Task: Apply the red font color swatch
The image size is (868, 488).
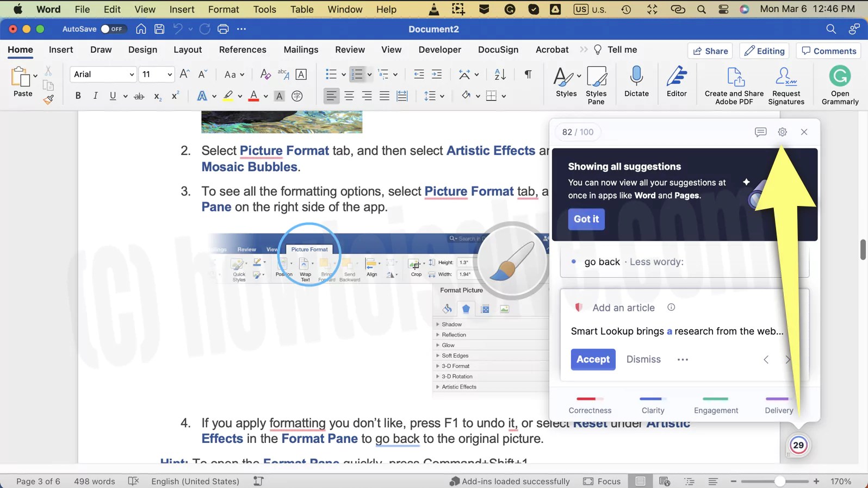Action: tap(253, 96)
